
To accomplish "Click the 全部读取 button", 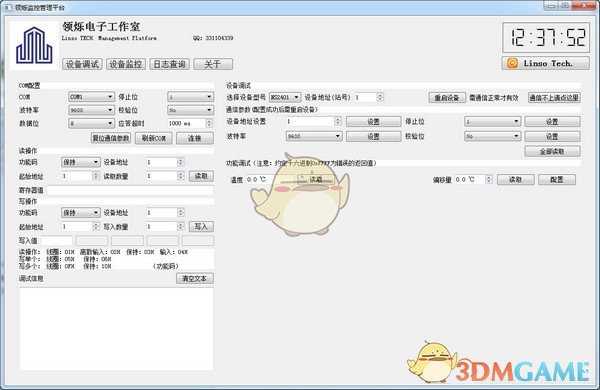I will 552,152.
